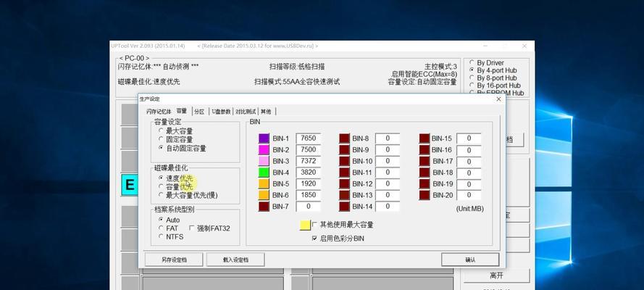Click the BIN-5 value field 1920

(x=308, y=183)
